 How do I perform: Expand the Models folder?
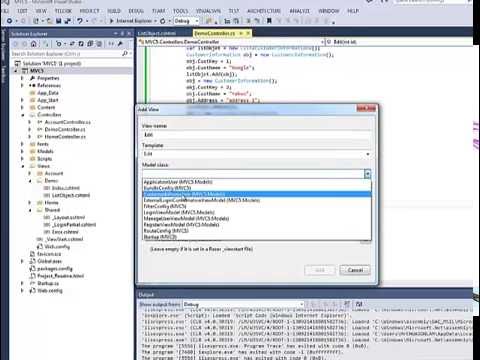(x=22, y=151)
